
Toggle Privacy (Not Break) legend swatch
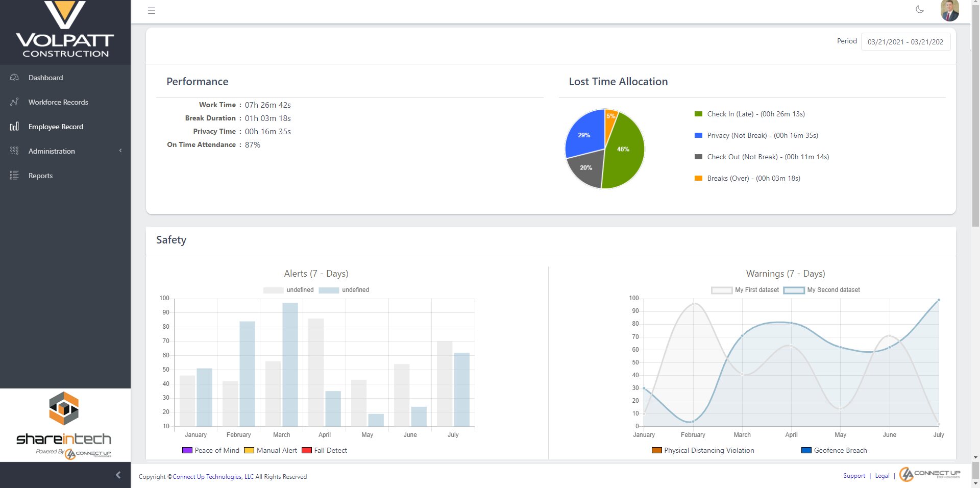point(698,135)
